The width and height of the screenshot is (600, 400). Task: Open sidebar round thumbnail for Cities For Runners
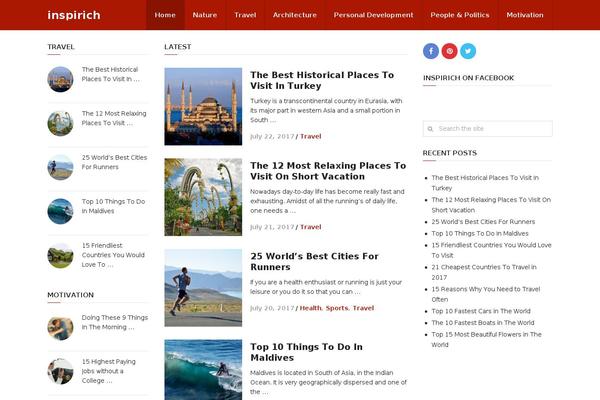pos(60,167)
